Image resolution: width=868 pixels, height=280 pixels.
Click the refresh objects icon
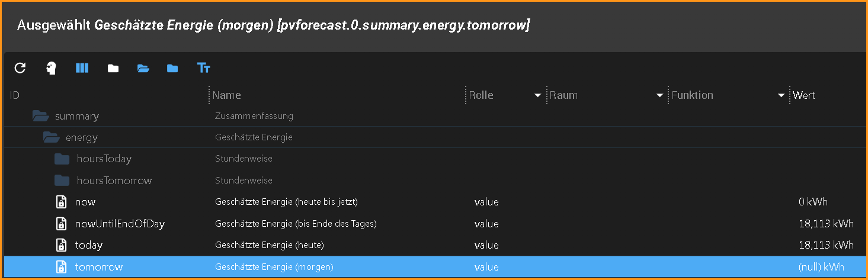[20, 68]
